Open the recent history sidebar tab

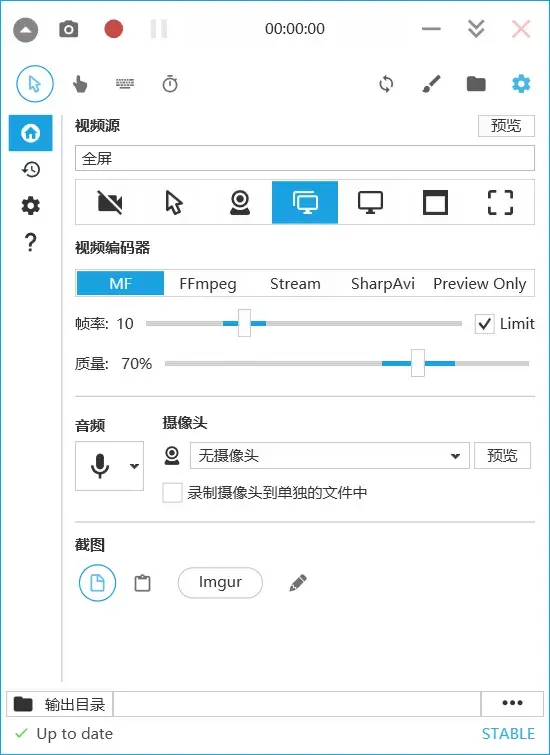(30, 169)
